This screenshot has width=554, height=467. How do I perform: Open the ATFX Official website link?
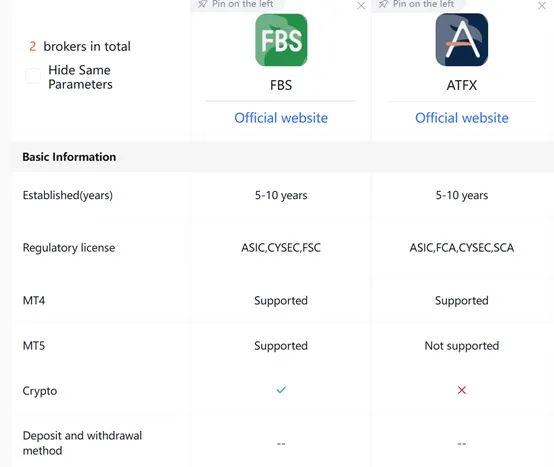pos(461,118)
